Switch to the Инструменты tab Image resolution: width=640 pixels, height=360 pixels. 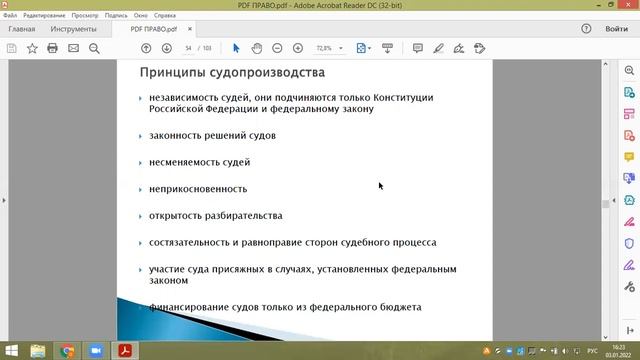click(x=73, y=29)
